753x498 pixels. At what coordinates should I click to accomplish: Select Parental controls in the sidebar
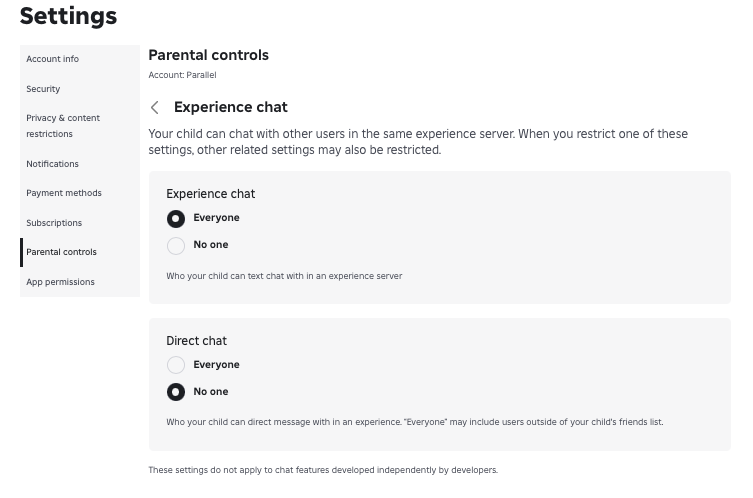pos(62,252)
